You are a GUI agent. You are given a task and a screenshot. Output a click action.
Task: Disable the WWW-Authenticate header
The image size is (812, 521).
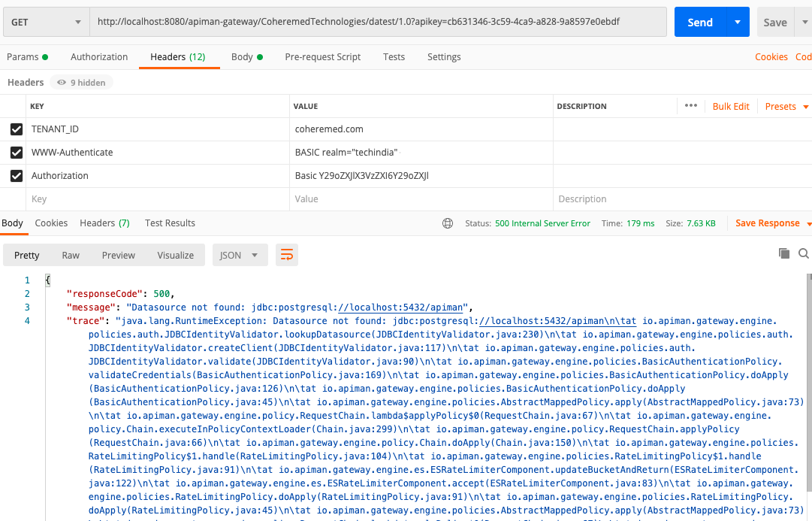[x=17, y=152]
